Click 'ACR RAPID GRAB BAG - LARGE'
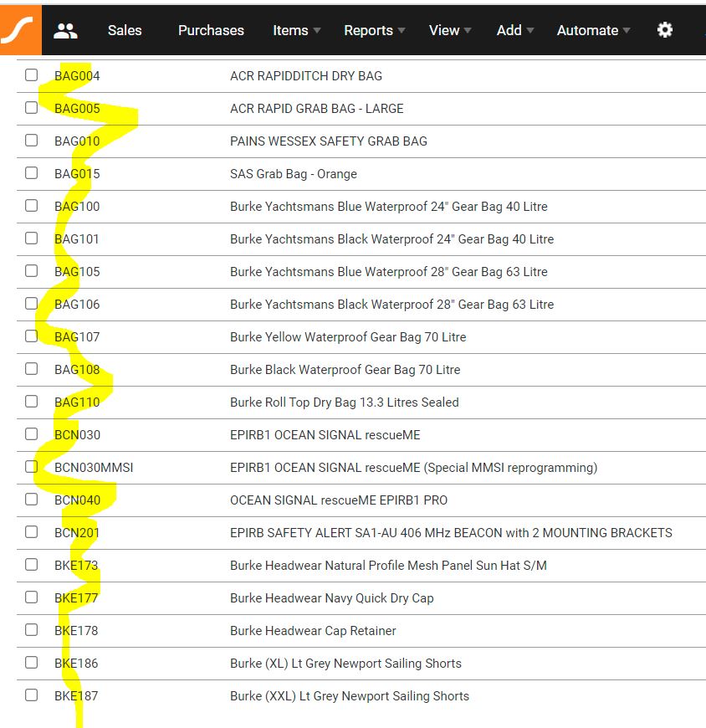Screen dimensions: 706x728 (316, 109)
